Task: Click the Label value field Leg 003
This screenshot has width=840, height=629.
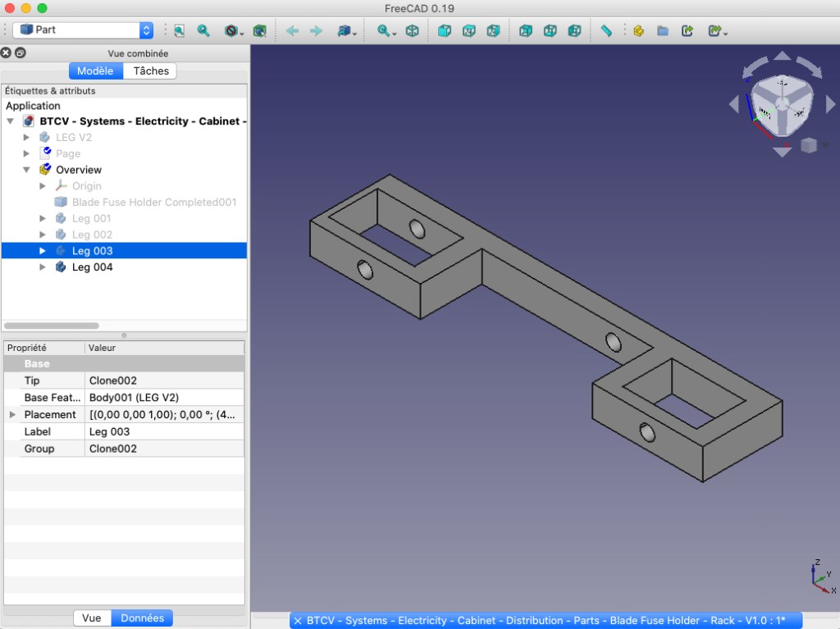Action: [164, 431]
